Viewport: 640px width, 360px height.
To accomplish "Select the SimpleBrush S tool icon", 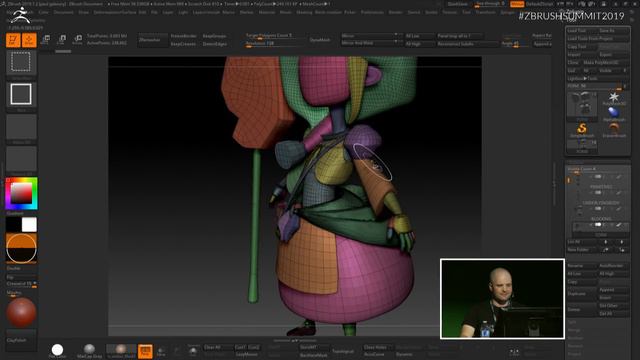I will 582,130.
